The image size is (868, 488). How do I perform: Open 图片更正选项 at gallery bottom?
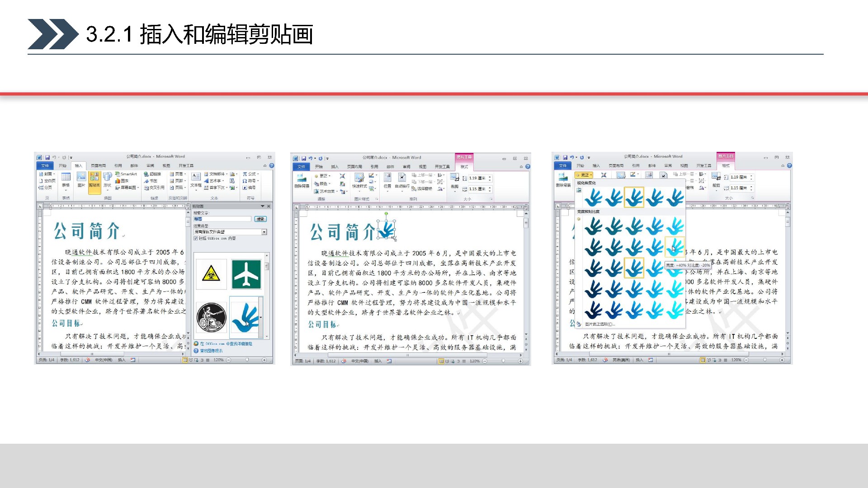click(600, 324)
